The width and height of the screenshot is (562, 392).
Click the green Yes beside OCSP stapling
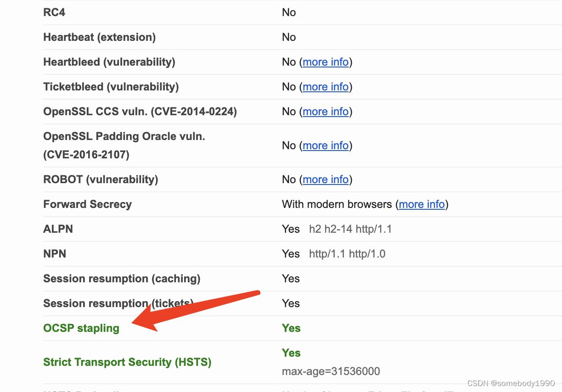pyautogui.click(x=291, y=328)
